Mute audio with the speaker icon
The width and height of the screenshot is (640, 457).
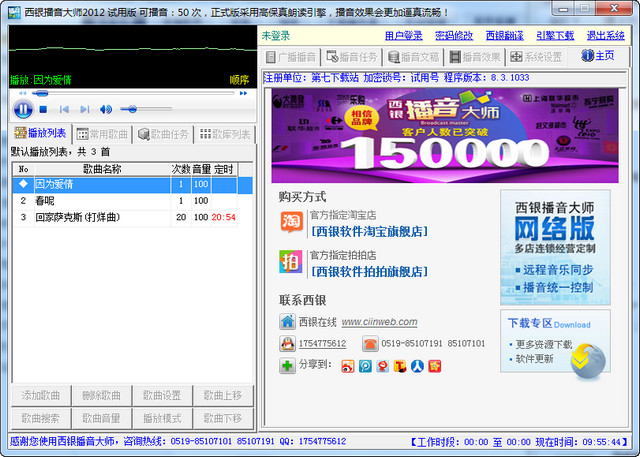point(106,109)
